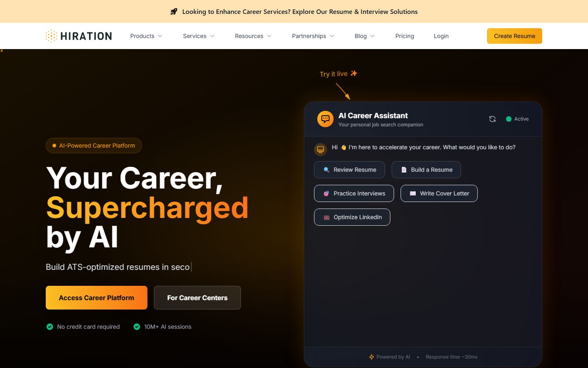
Task: Click the 'AI Career Assistant' title
Action: click(373, 116)
